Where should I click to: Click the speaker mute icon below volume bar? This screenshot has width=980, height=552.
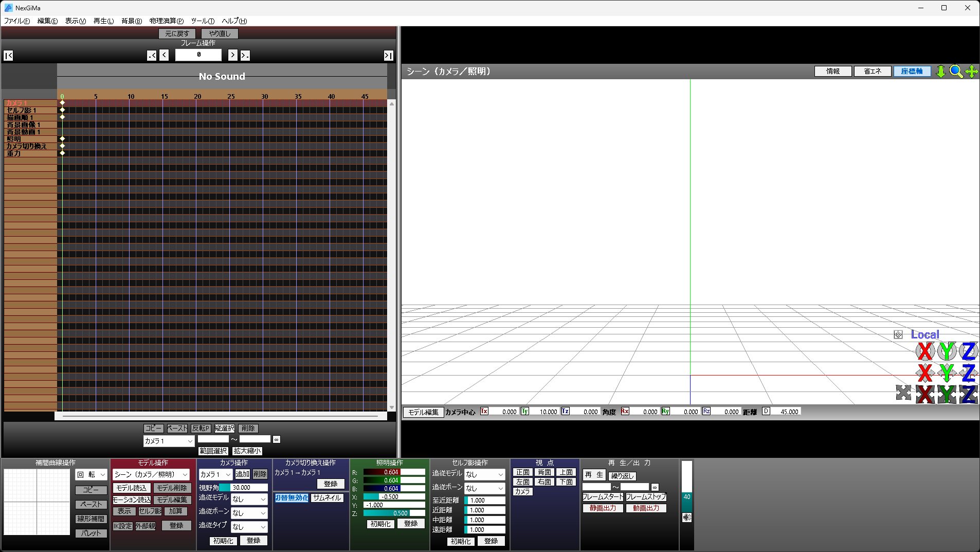click(x=687, y=518)
